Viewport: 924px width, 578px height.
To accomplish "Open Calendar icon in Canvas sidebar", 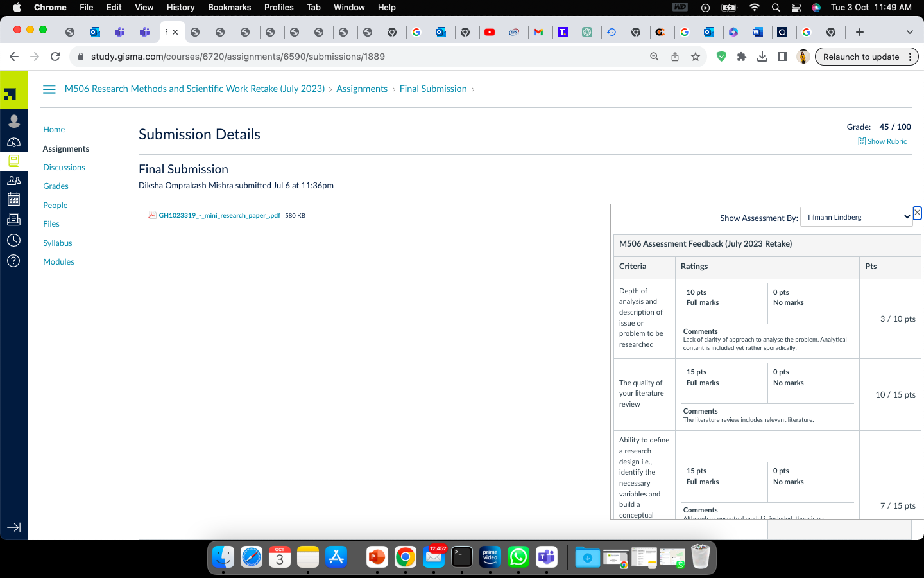I will 13,199.
